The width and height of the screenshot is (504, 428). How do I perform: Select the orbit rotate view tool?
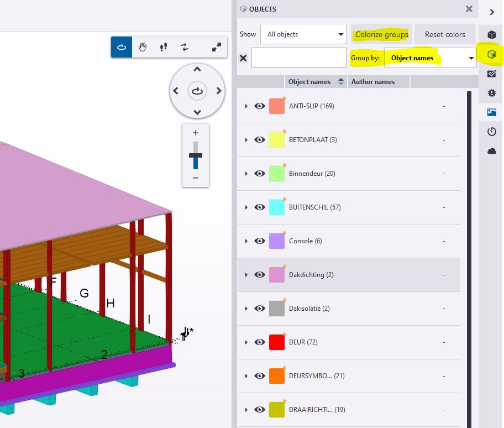122,47
